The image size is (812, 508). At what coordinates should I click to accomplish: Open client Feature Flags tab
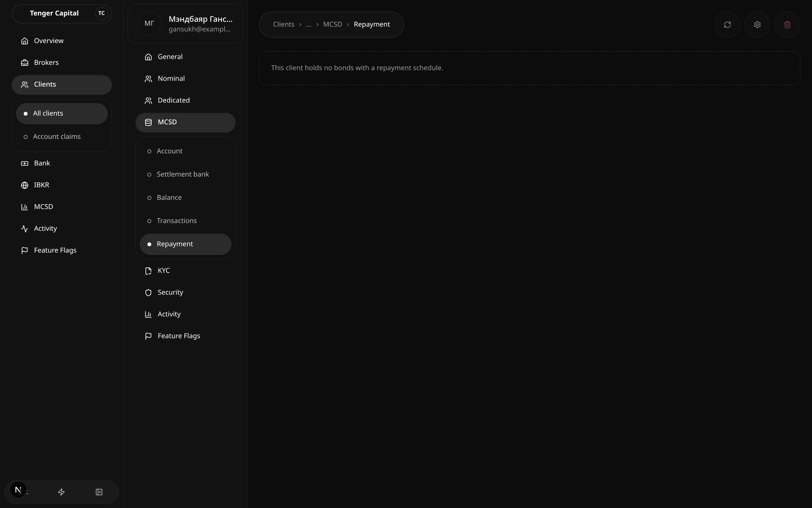[x=186, y=336]
